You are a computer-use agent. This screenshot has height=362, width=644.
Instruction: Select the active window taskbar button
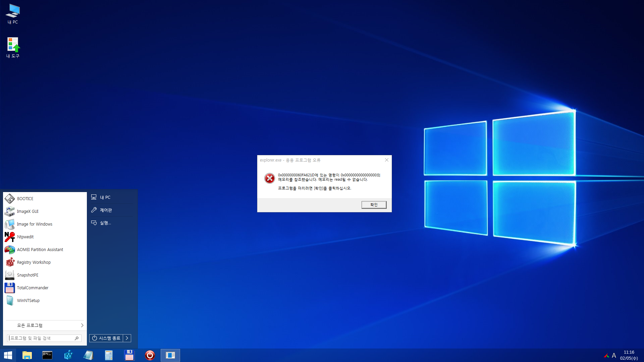170,355
